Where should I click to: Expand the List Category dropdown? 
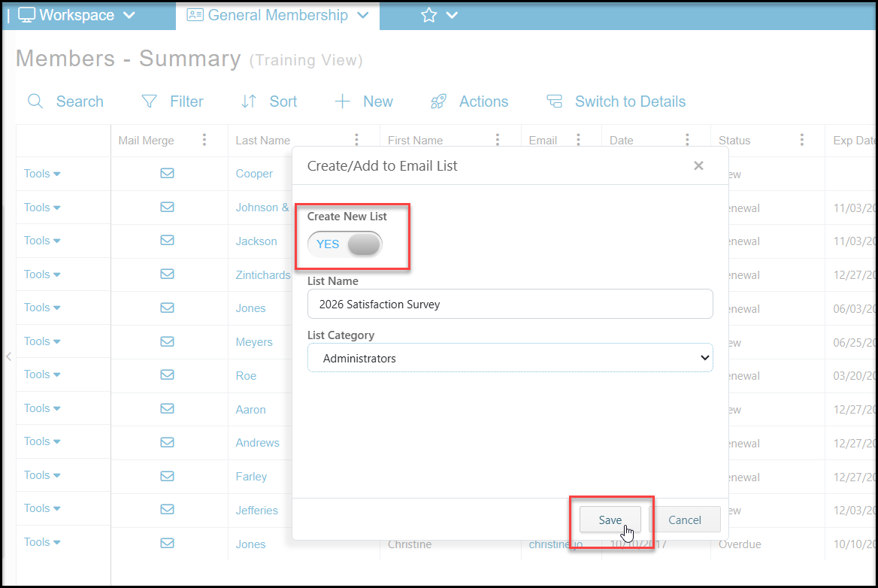coord(510,358)
